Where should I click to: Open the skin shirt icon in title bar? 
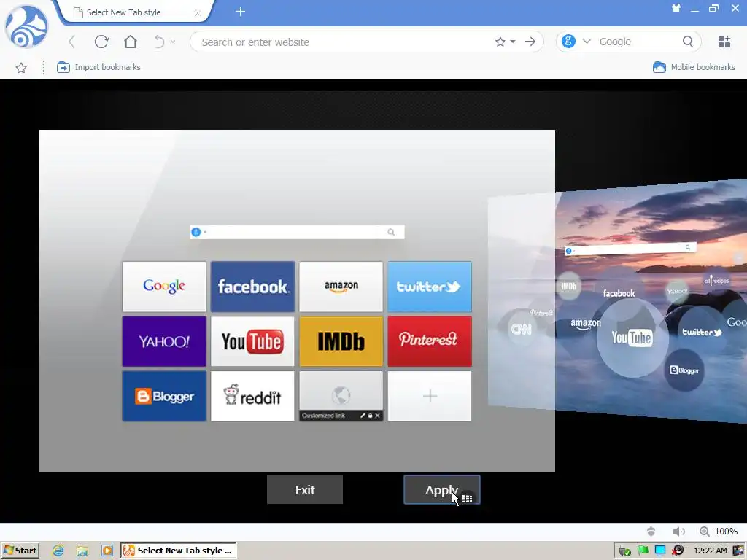(676, 8)
